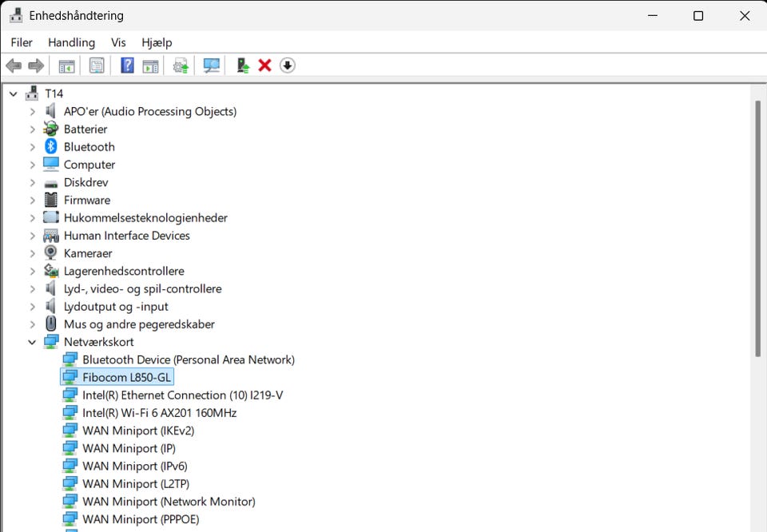Click the blue Help question-mark icon

click(127, 65)
